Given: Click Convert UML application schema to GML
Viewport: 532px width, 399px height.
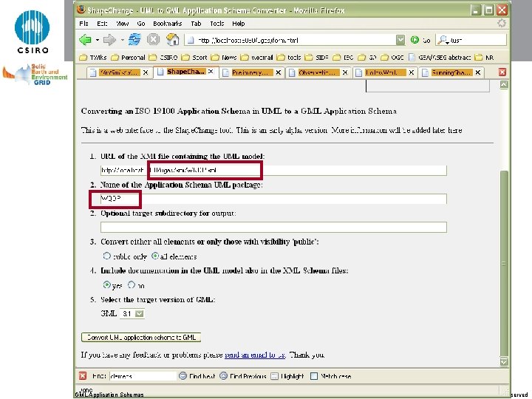Looking at the screenshot, I should click(x=141, y=337).
